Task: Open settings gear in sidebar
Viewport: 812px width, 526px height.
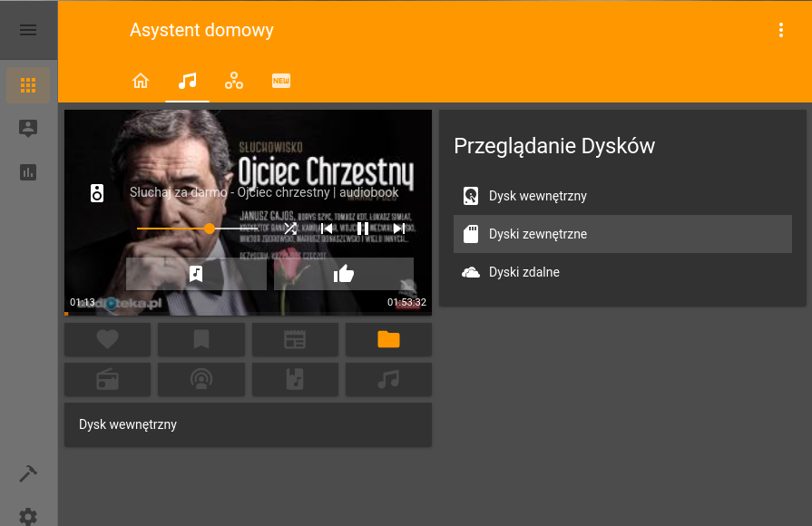Action: [x=28, y=516]
